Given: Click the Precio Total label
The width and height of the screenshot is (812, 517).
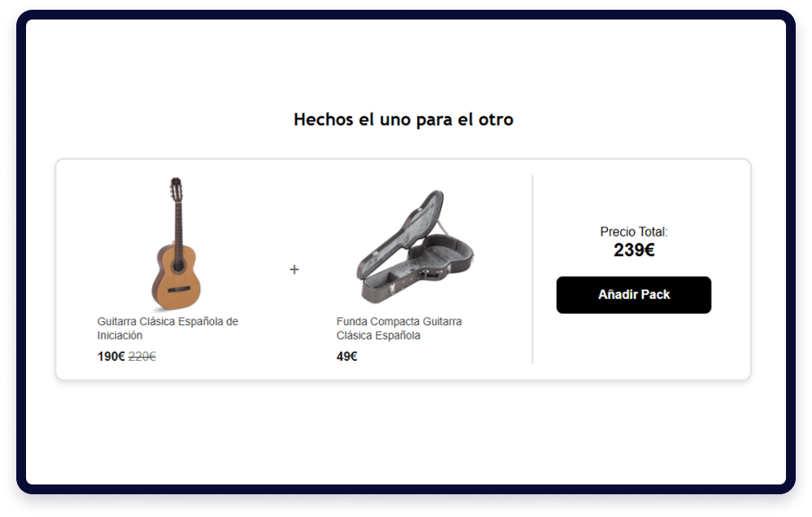Looking at the screenshot, I should tap(634, 232).
